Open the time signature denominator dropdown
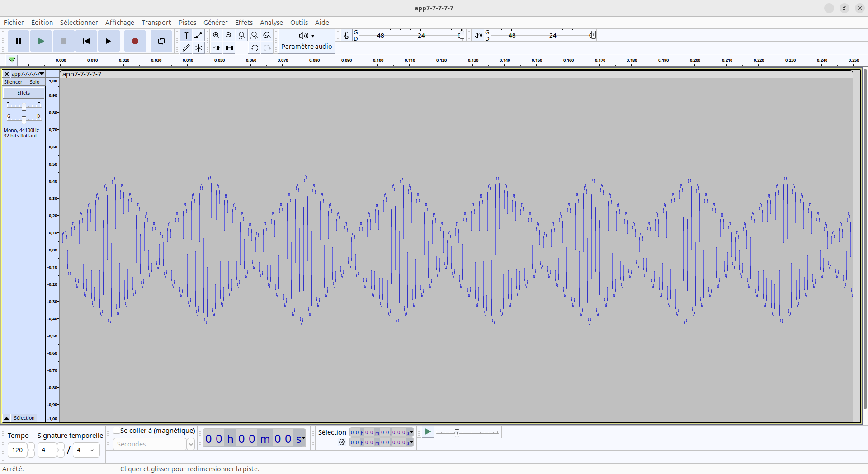This screenshot has height=474, width=868. pyautogui.click(x=92, y=450)
